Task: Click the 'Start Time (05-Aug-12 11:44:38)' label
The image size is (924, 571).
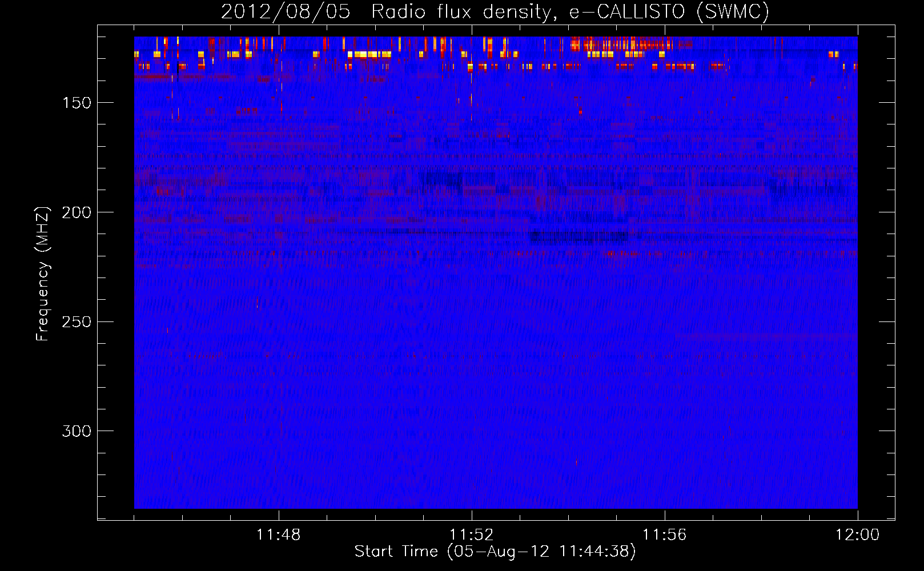Action: (495, 552)
